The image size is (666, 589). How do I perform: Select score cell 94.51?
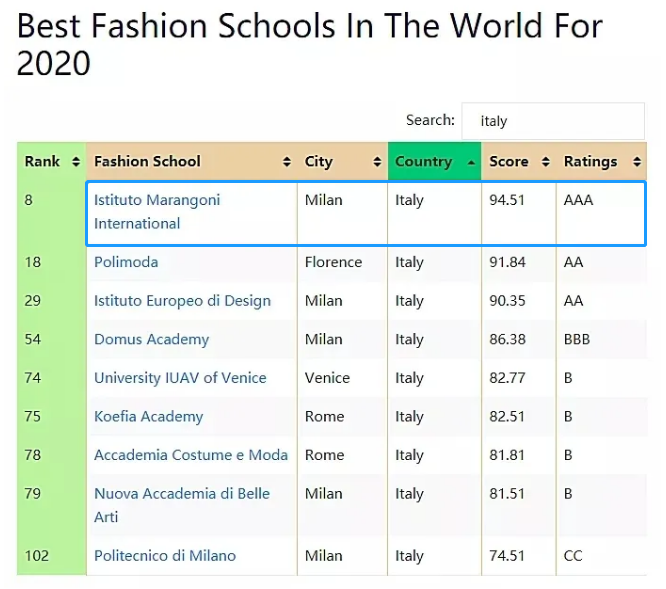519,213
